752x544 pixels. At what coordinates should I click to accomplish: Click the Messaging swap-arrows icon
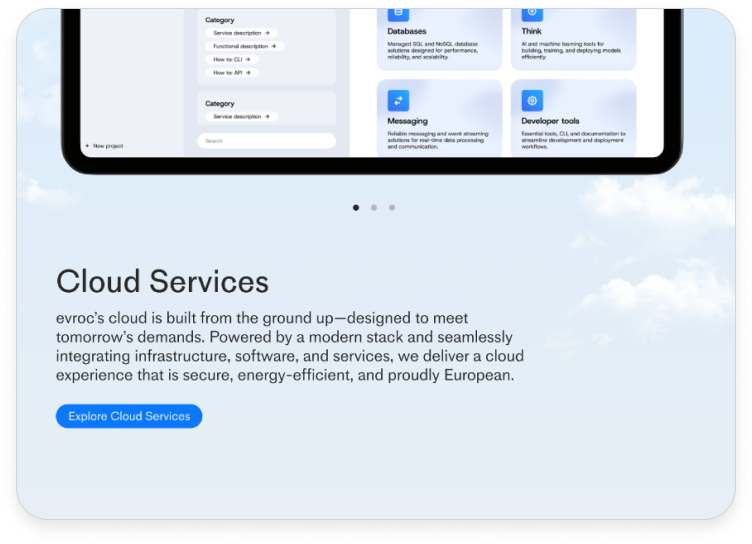pyautogui.click(x=398, y=101)
